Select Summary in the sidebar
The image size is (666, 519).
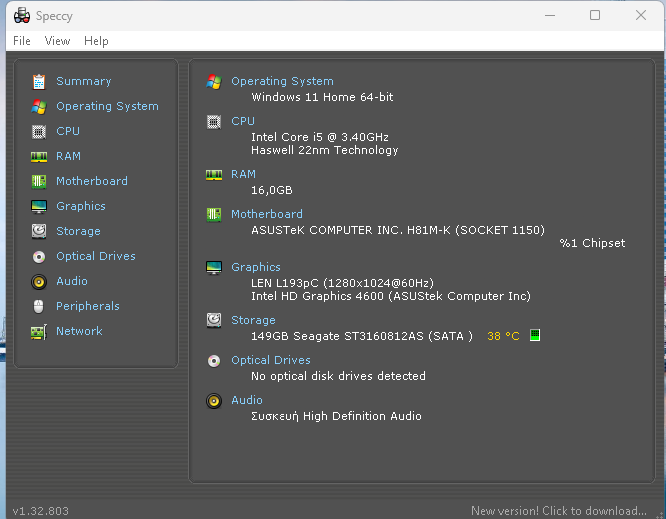pyautogui.click(x=84, y=81)
